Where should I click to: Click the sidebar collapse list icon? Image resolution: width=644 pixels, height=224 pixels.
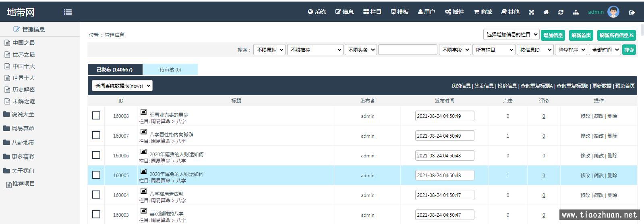pyautogui.click(x=68, y=13)
